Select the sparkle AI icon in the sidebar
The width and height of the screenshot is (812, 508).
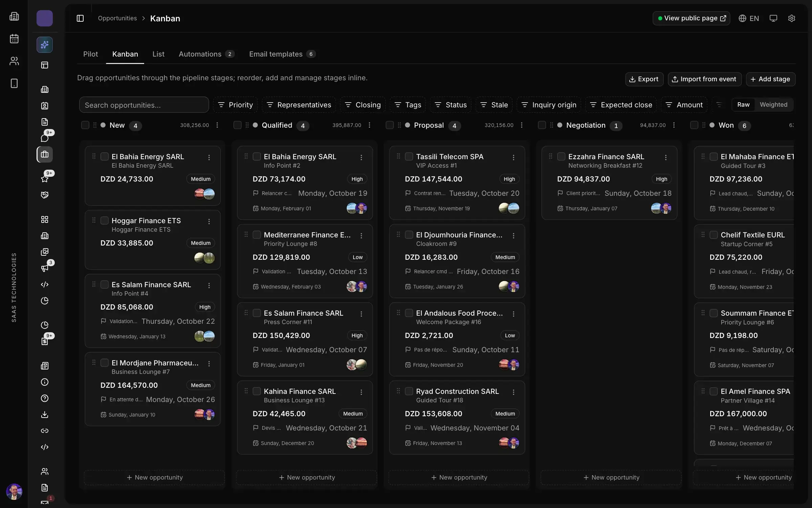pyautogui.click(x=45, y=45)
